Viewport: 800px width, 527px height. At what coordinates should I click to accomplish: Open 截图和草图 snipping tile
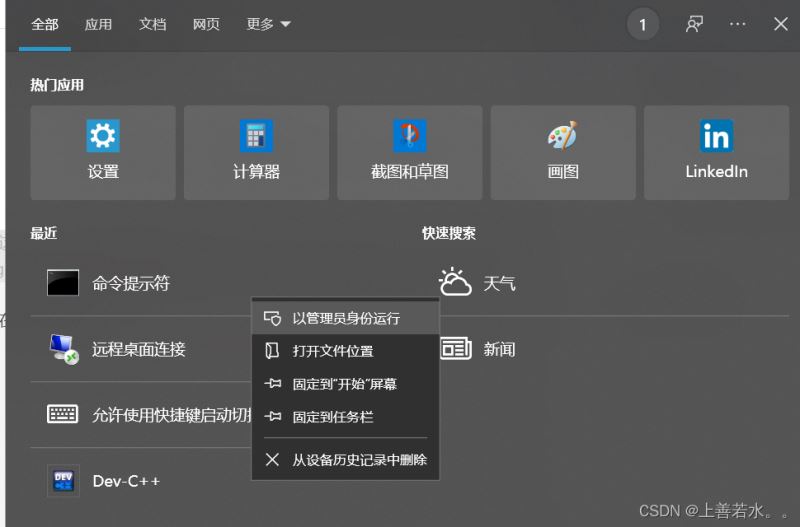tap(409, 152)
